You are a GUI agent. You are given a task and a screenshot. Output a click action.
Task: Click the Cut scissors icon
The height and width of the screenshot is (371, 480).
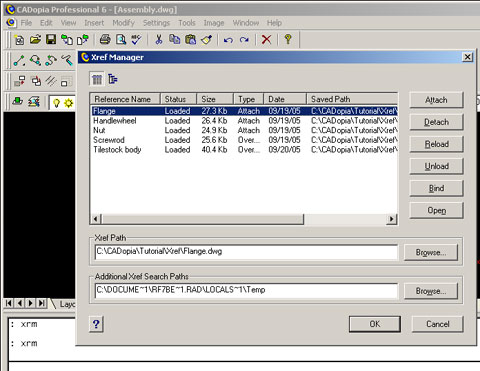pyautogui.click(x=159, y=40)
